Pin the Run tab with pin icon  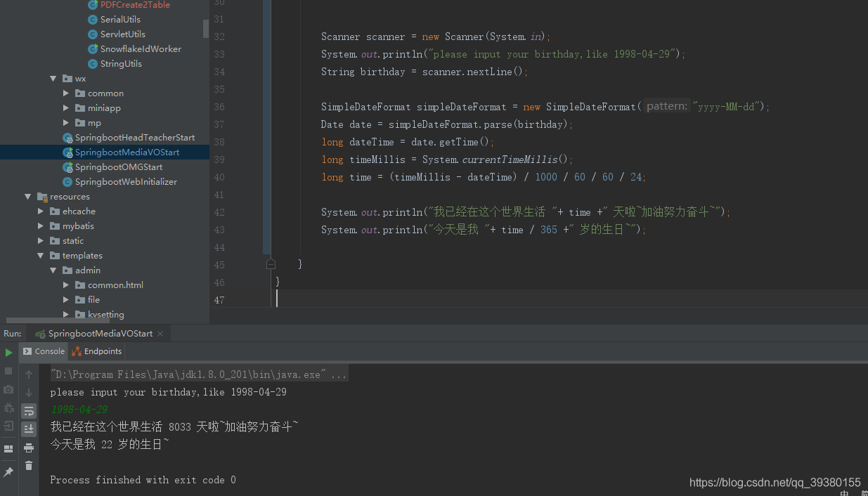pyautogui.click(x=8, y=472)
